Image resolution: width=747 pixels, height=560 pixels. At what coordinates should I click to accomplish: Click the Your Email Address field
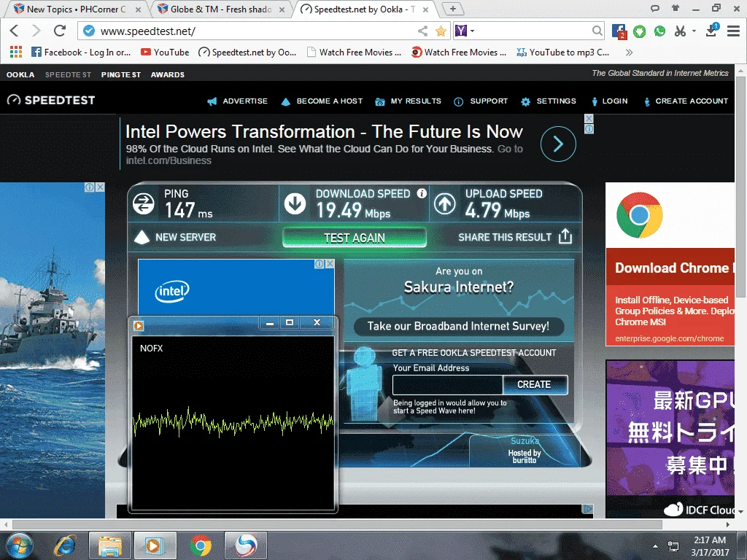(447, 384)
